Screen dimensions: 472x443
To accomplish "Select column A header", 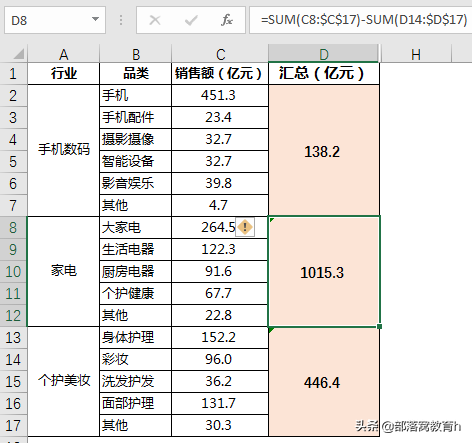I will point(64,54).
